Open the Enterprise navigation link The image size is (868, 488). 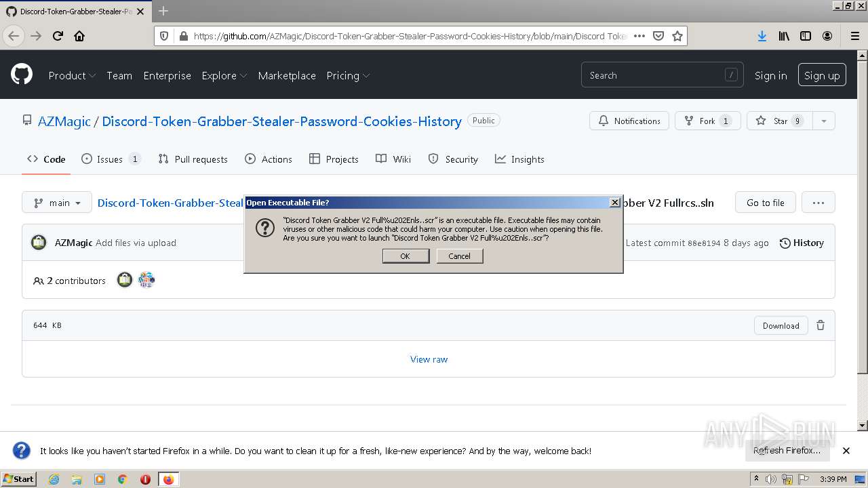point(167,75)
